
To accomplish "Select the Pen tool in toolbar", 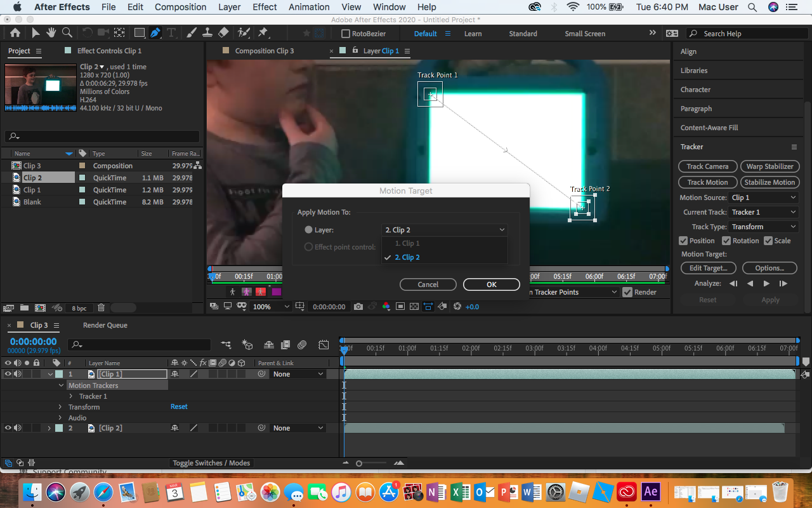I will [155, 33].
